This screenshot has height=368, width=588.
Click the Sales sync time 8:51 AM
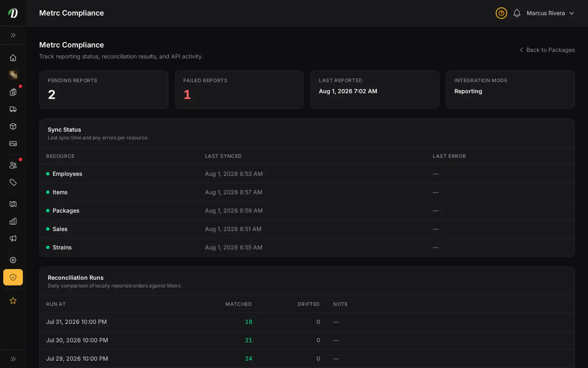pyautogui.click(x=233, y=229)
